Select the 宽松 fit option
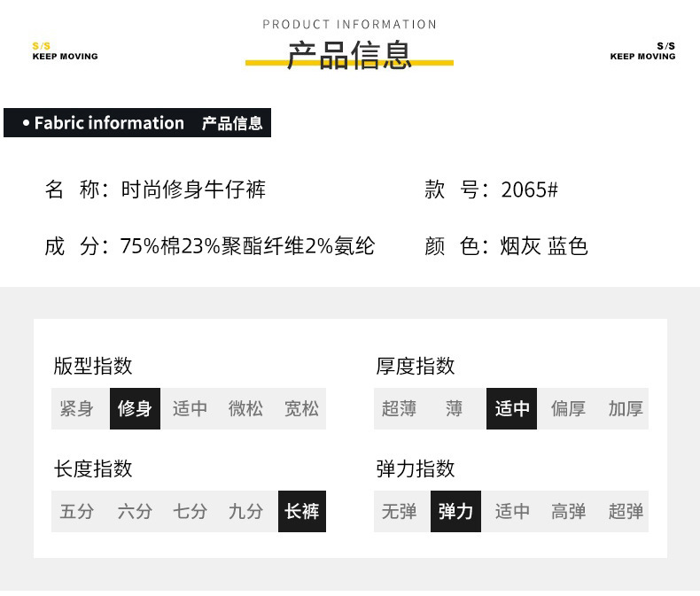This screenshot has height=596, width=700. pyautogui.click(x=302, y=408)
